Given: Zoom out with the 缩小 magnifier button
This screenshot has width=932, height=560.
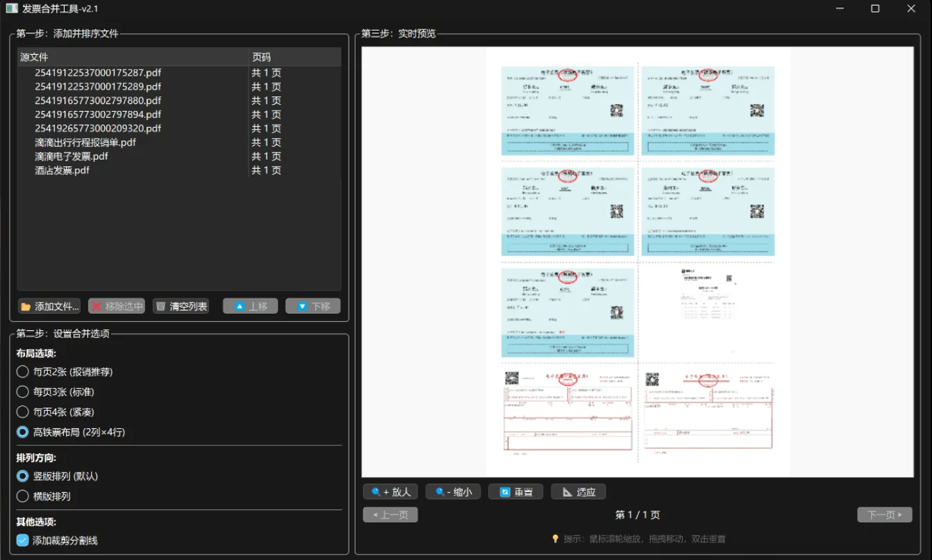Looking at the screenshot, I should click(x=453, y=492).
